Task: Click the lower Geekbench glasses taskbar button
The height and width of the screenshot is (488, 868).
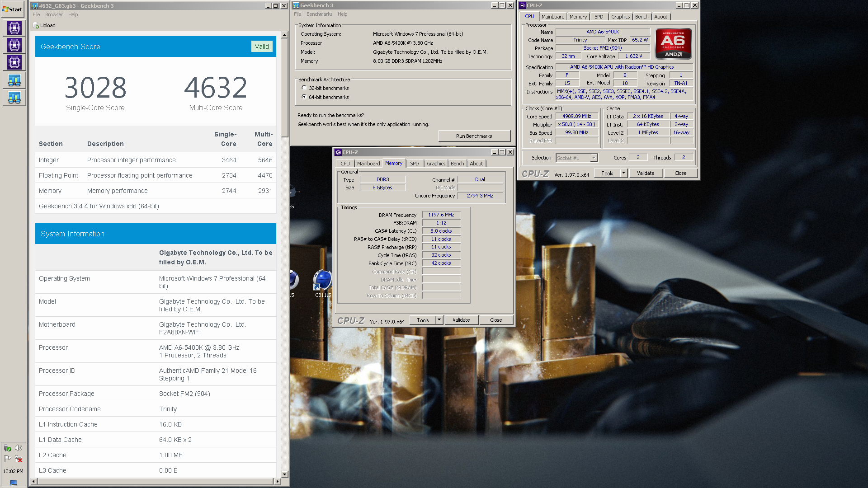Action: [x=14, y=98]
